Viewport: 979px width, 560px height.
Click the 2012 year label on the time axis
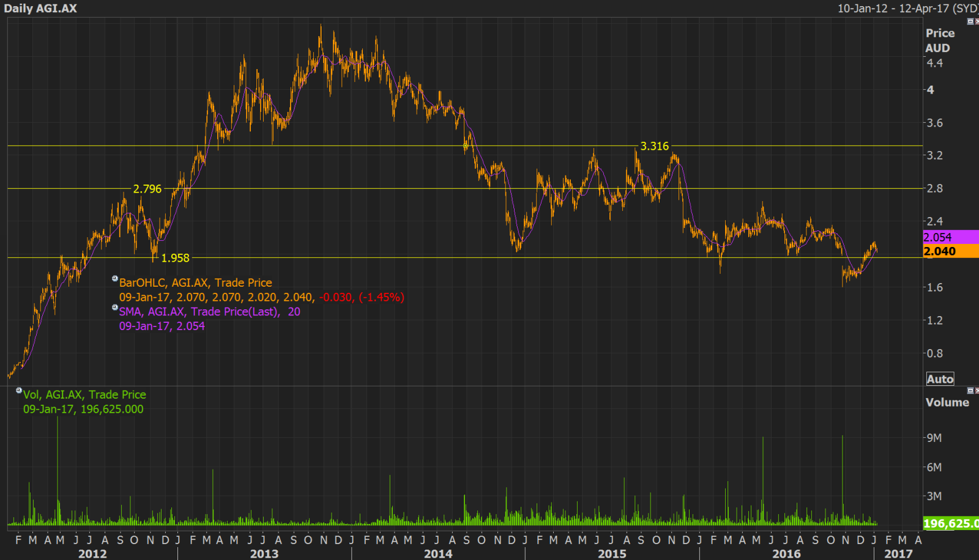[92, 553]
